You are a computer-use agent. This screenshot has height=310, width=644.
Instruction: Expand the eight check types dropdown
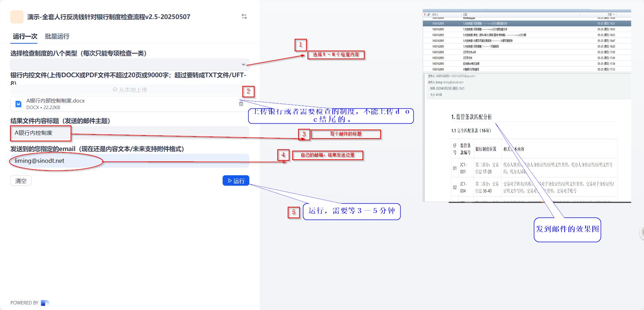pos(129,64)
